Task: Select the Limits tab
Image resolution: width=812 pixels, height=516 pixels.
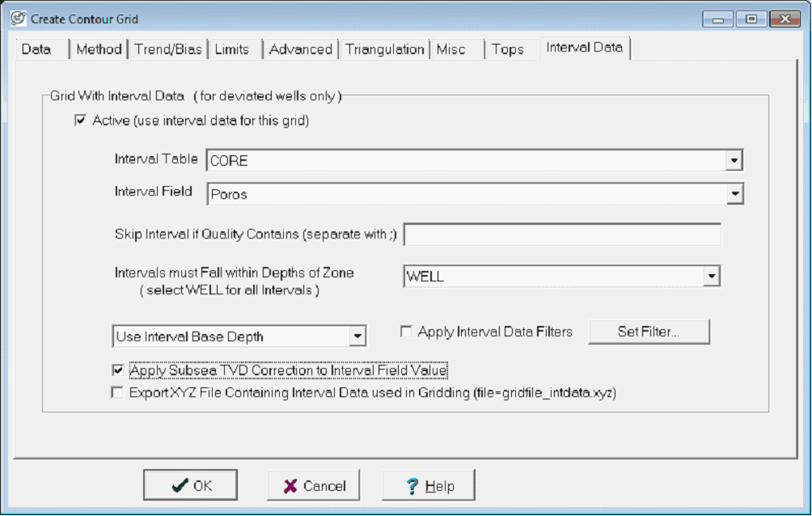Action: click(x=232, y=49)
